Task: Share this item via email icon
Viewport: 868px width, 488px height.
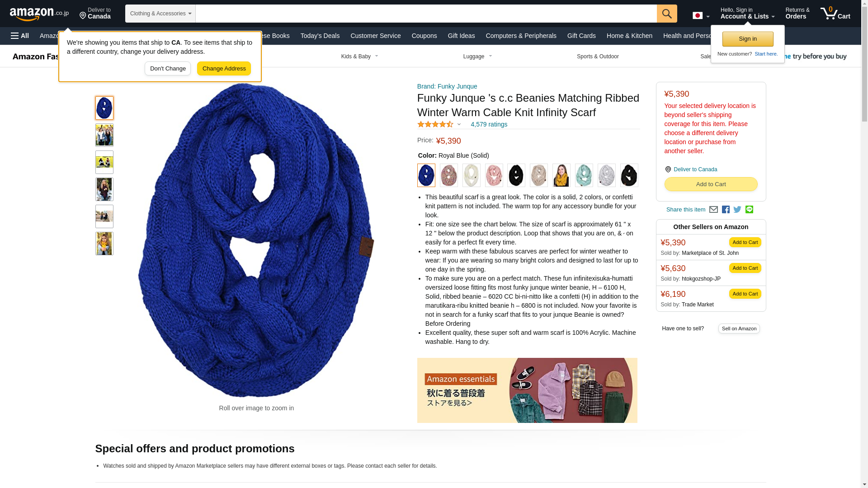Action: 713,210
